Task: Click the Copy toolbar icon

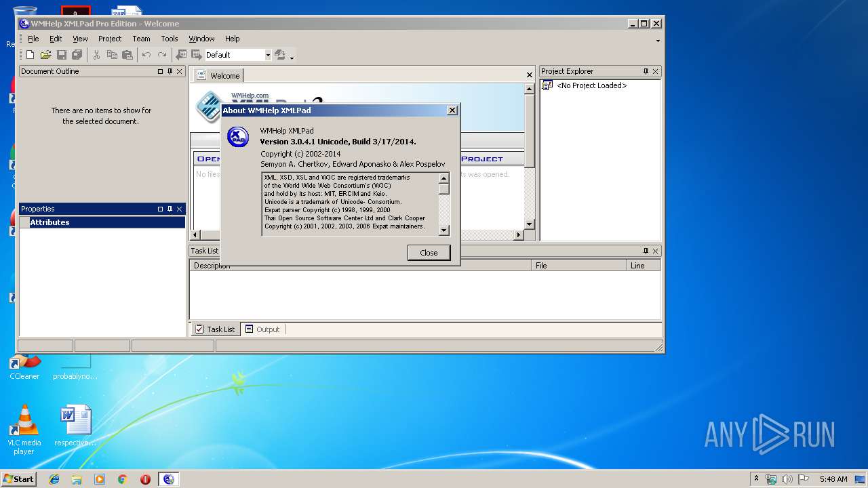Action: click(112, 55)
